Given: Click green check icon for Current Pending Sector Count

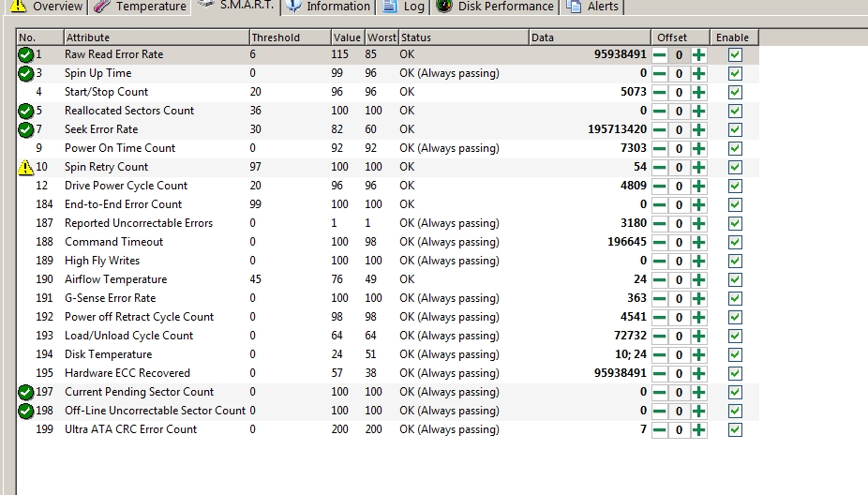Looking at the screenshot, I should (x=26, y=392).
